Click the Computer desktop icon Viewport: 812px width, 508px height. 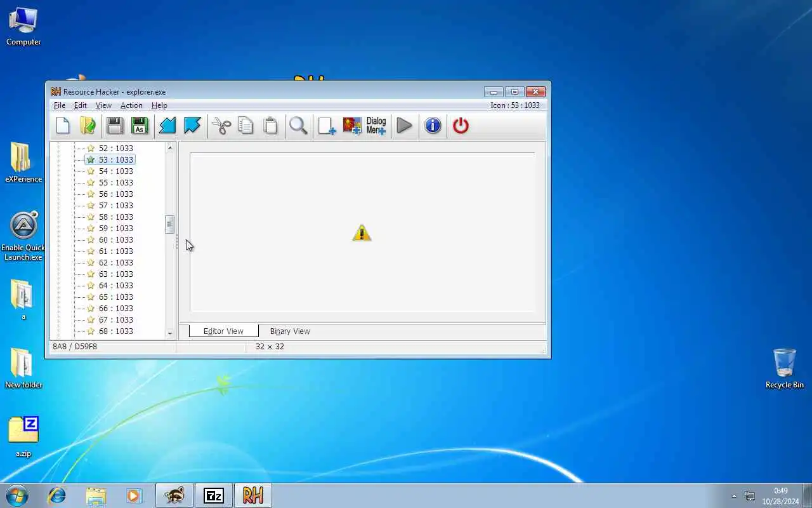23,27
